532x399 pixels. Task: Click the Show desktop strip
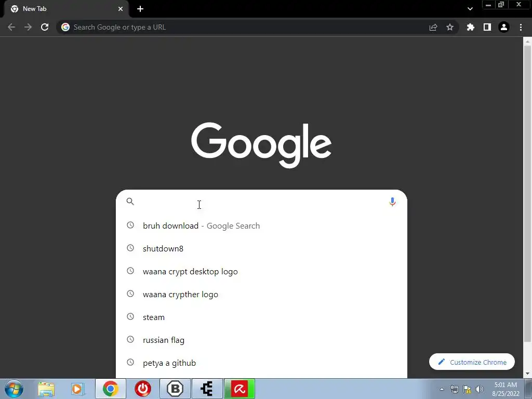click(528, 389)
